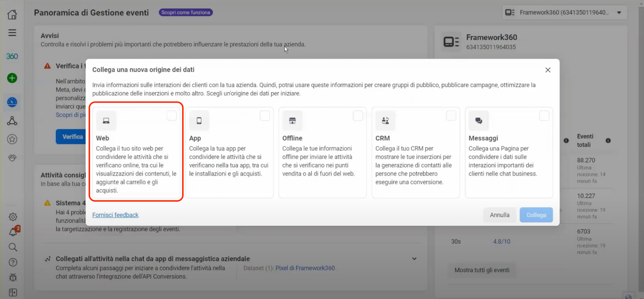The width and height of the screenshot is (644, 299).
Task: Tick the App data source checkbox
Action: [x=265, y=116]
